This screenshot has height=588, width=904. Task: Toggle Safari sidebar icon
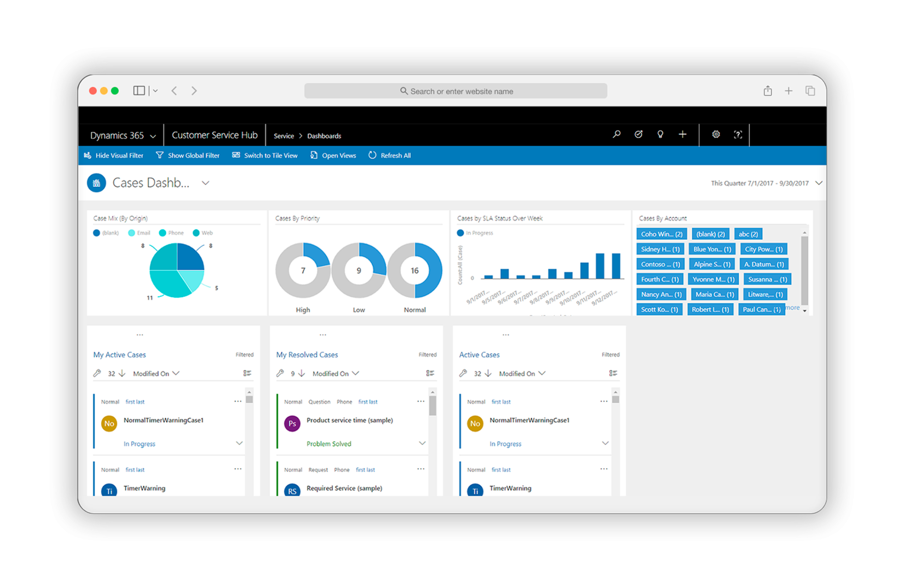point(139,91)
